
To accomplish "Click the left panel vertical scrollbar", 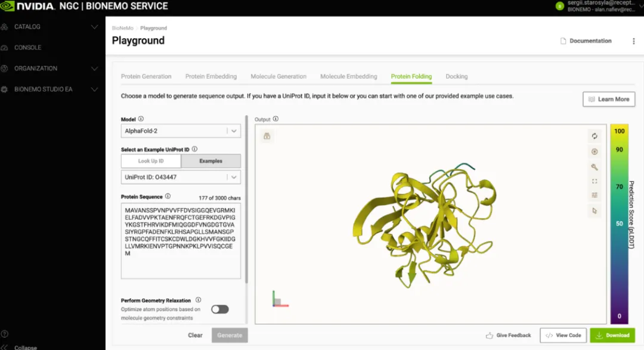I will tap(246, 199).
